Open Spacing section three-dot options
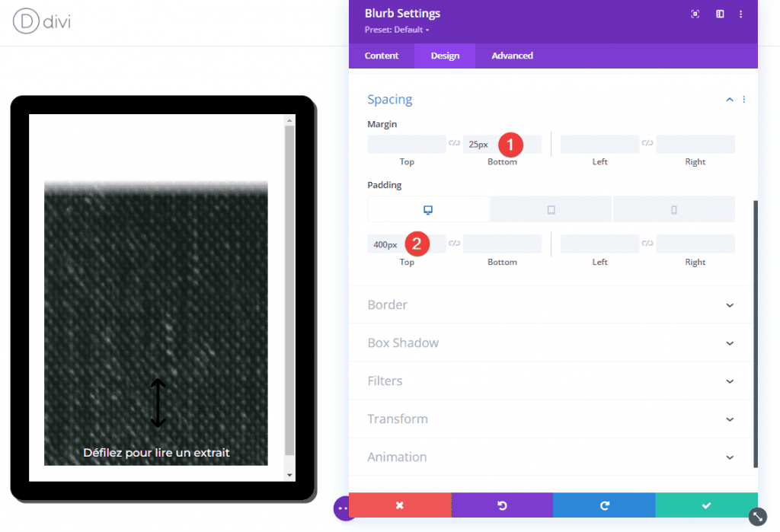780x532 pixels. (x=744, y=100)
